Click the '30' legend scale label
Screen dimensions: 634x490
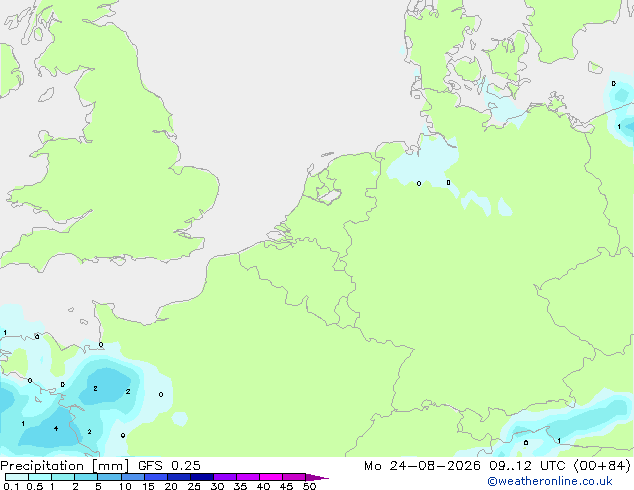[x=217, y=486]
